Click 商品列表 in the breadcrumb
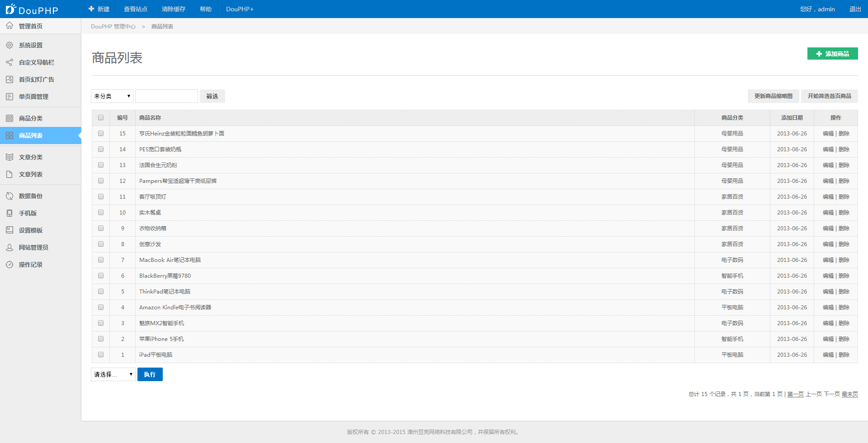Viewport: 868px width, 443px height. [x=162, y=27]
